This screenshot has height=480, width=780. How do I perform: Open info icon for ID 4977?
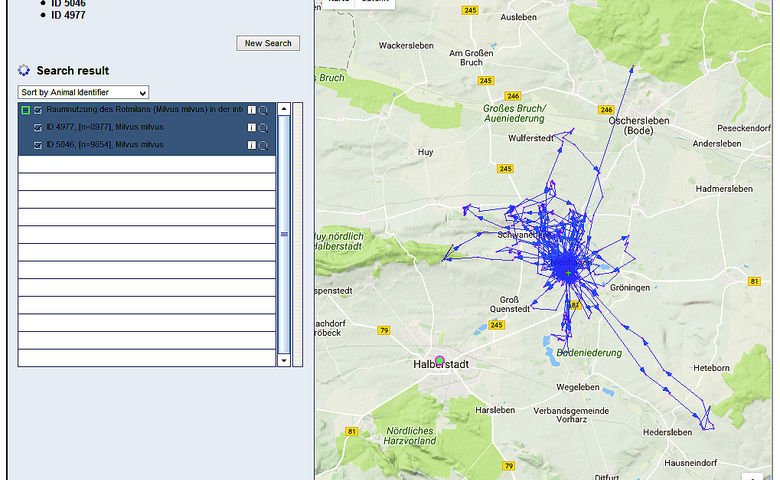(x=252, y=128)
